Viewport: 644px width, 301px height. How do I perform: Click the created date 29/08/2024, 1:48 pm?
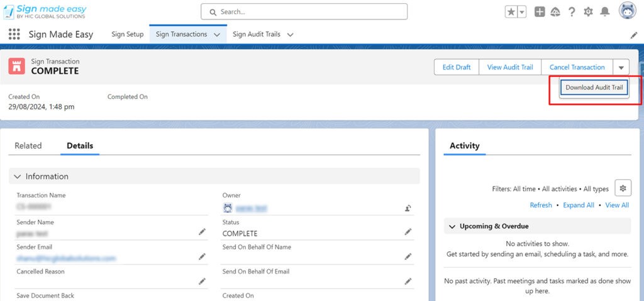tap(42, 107)
